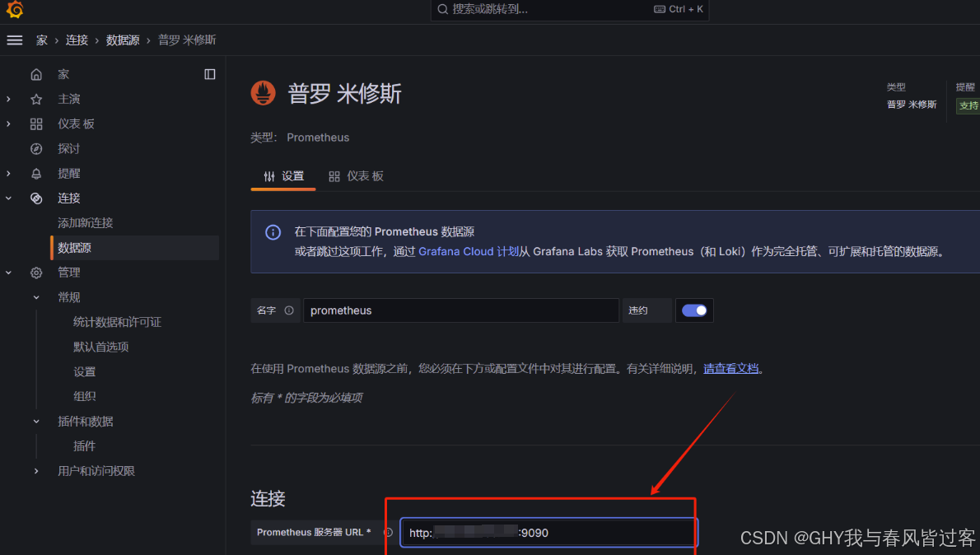The width and height of the screenshot is (980, 555).
Task: Switch to the 设置 tab
Action: coord(284,176)
